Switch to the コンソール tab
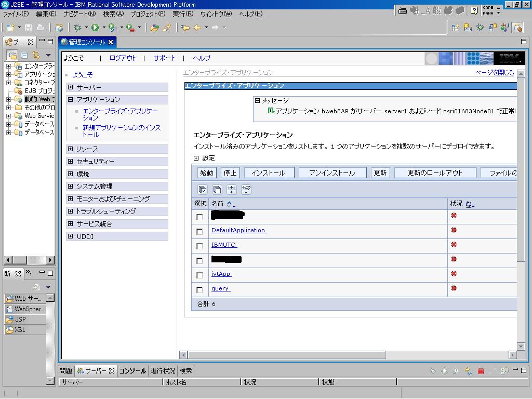The width and height of the screenshot is (532, 399). [x=132, y=371]
